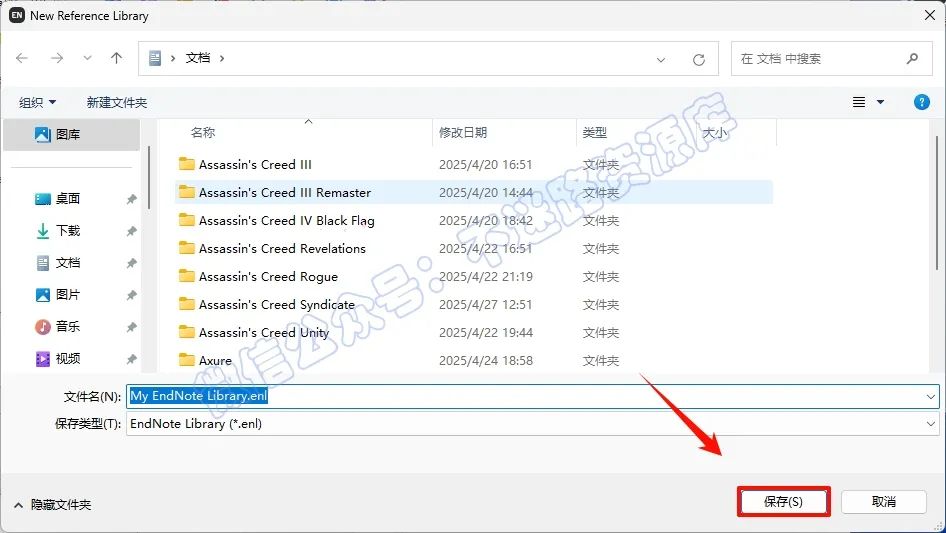
Task: Select Assassin's Creed Unity folder
Action: pos(264,333)
